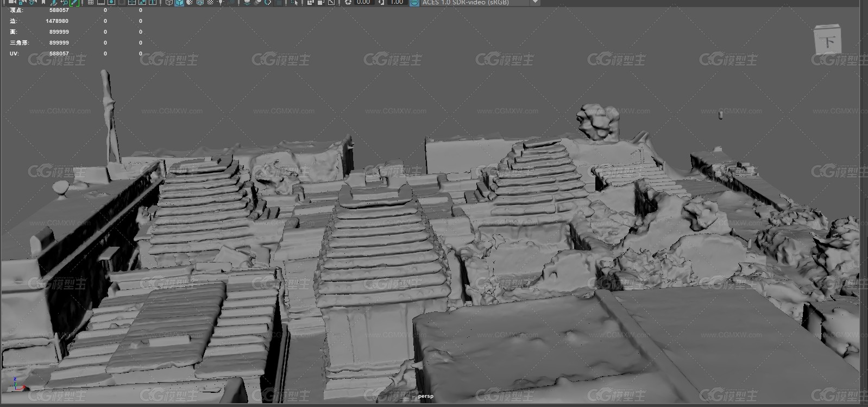
Task: Click vertex count 588057 in 顶点 row
Action: tap(59, 10)
